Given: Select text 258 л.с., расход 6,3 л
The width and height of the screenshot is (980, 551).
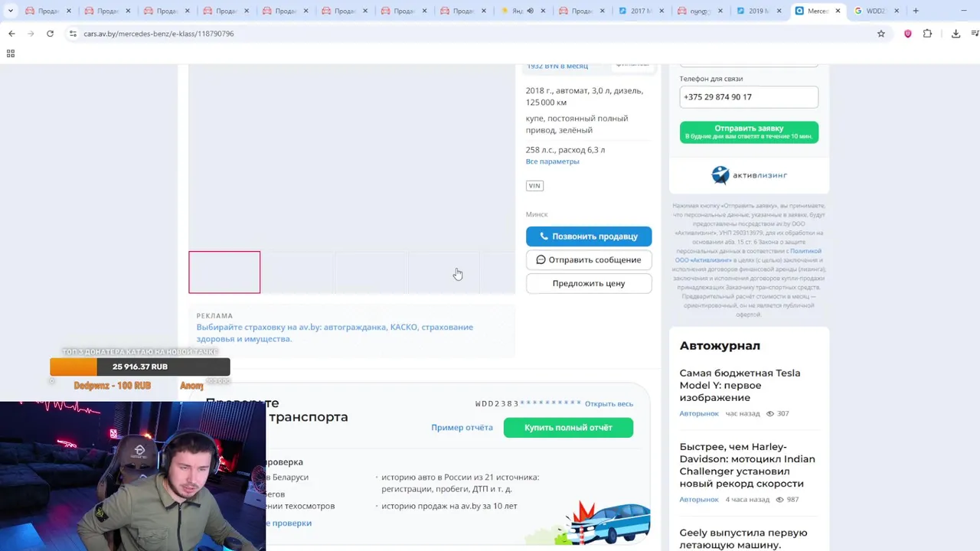Looking at the screenshot, I should [565, 150].
